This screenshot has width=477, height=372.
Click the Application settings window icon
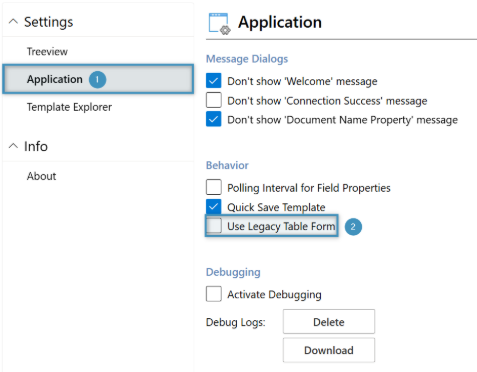219,23
